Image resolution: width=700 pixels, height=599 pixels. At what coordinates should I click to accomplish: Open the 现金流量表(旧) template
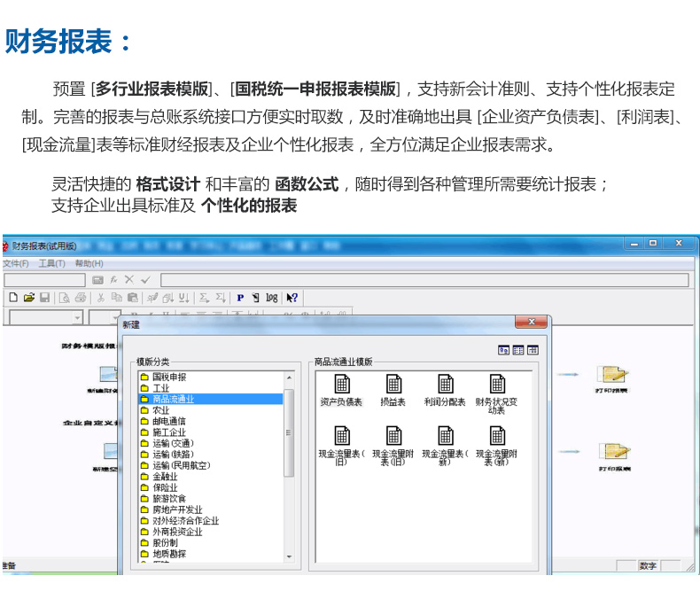click(x=341, y=446)
